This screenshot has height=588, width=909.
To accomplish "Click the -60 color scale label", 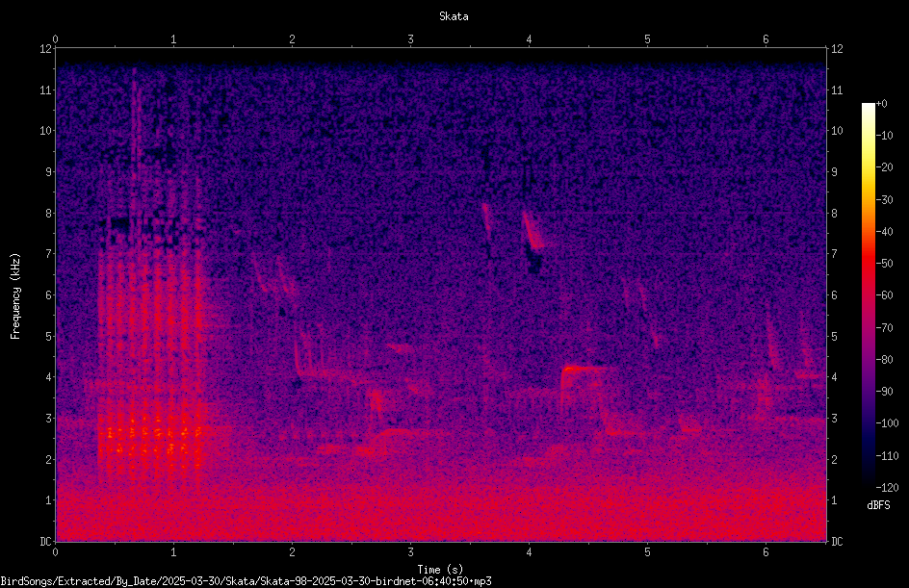I will 884,295.
